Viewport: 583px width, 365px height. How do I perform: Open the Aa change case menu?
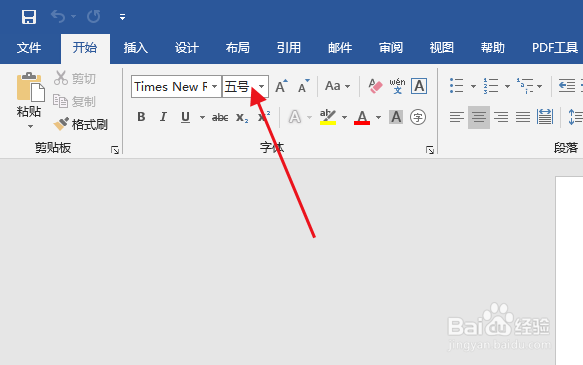[337, 86]
